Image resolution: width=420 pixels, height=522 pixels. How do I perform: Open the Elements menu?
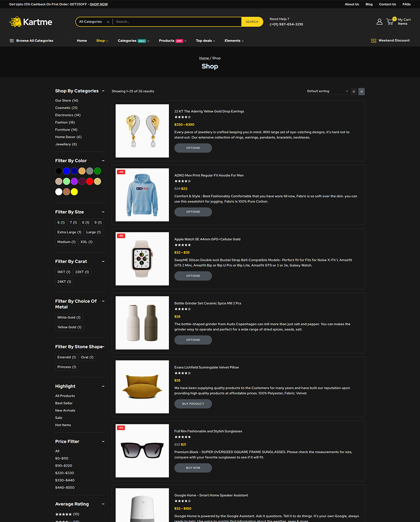click(234, 41)
